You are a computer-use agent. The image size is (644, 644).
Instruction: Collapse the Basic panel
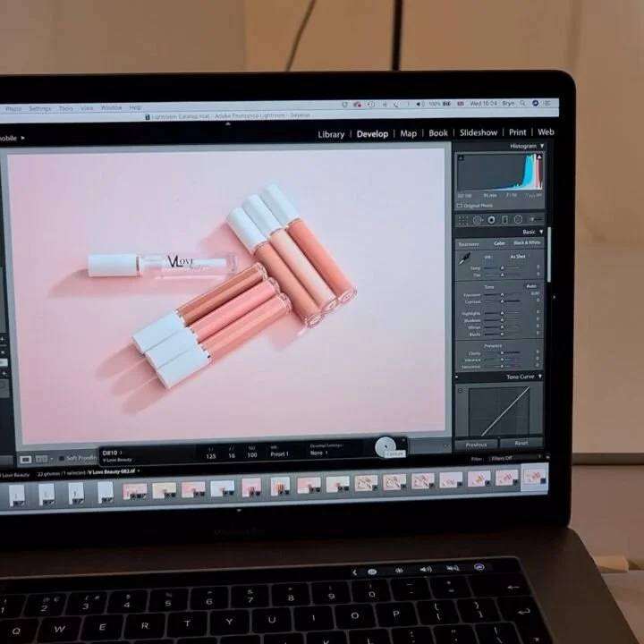541,232
